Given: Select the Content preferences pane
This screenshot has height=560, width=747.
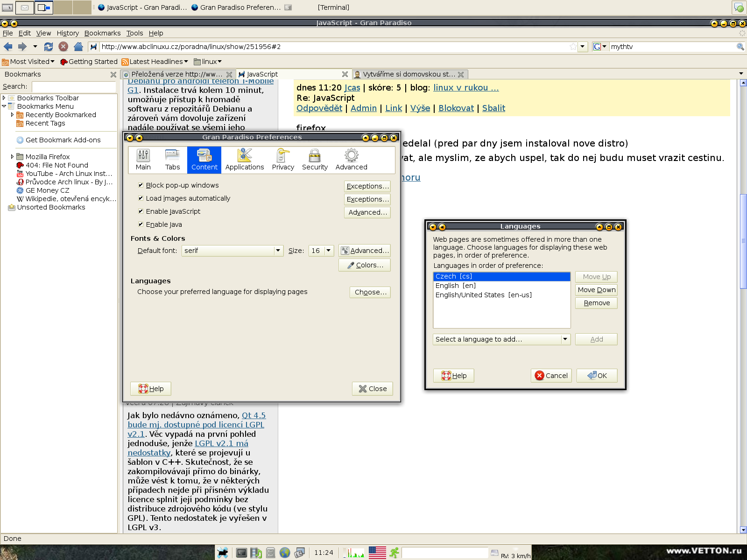Looking at the screenshot, I should coord(204,160).
